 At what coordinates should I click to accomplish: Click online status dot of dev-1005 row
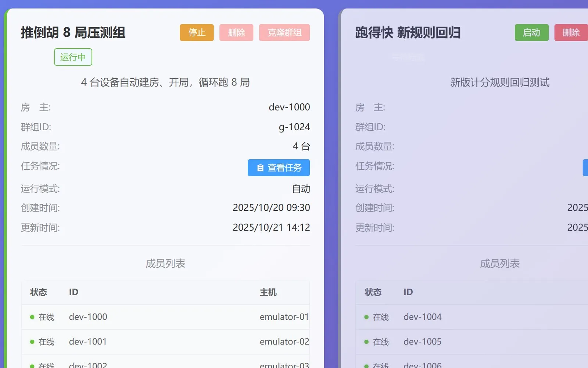(x=366, y=342)
